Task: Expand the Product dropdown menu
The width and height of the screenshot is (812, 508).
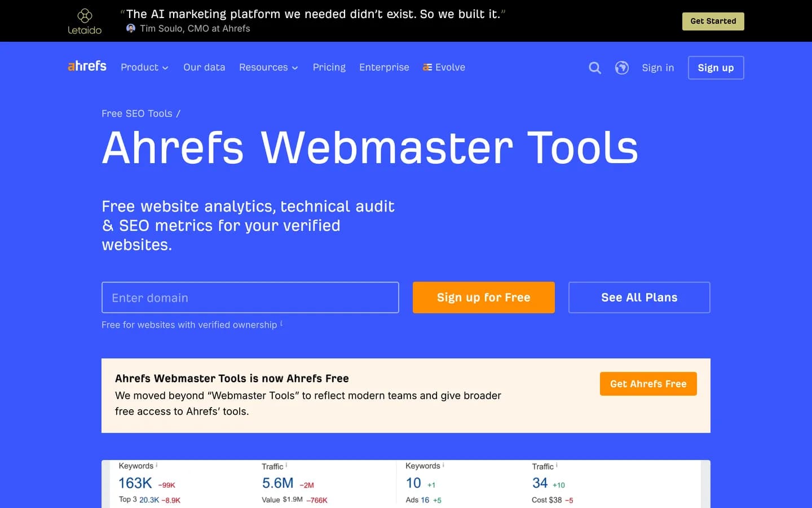Action: pos(144,67)
